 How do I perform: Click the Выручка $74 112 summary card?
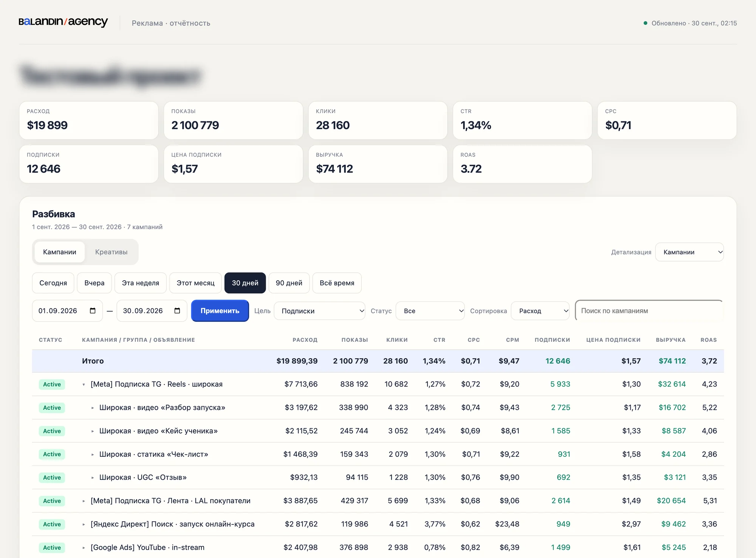378,164
